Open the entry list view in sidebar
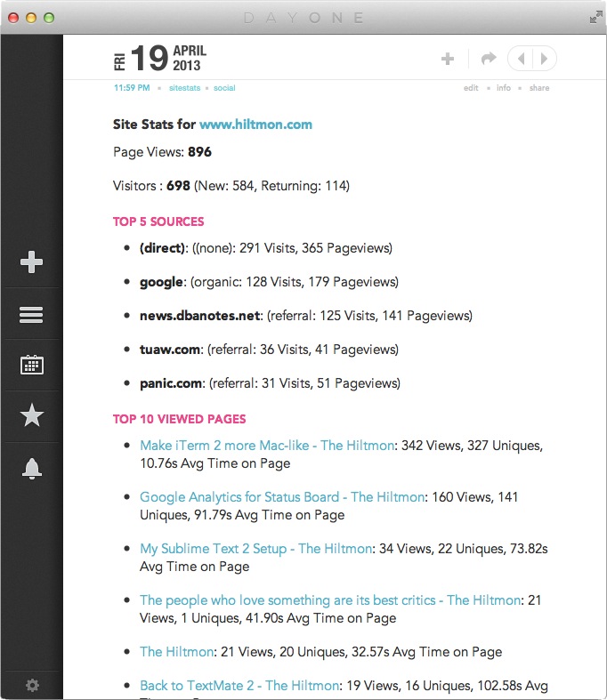Image resolution: width=607 pixels, height=700 pixels. pos(31,315)
